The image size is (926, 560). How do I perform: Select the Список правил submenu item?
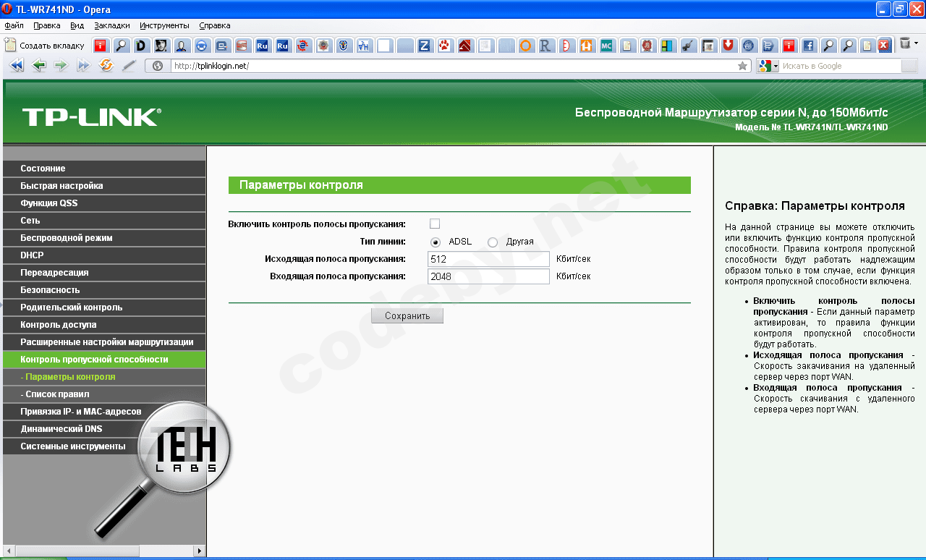[104, 394]
